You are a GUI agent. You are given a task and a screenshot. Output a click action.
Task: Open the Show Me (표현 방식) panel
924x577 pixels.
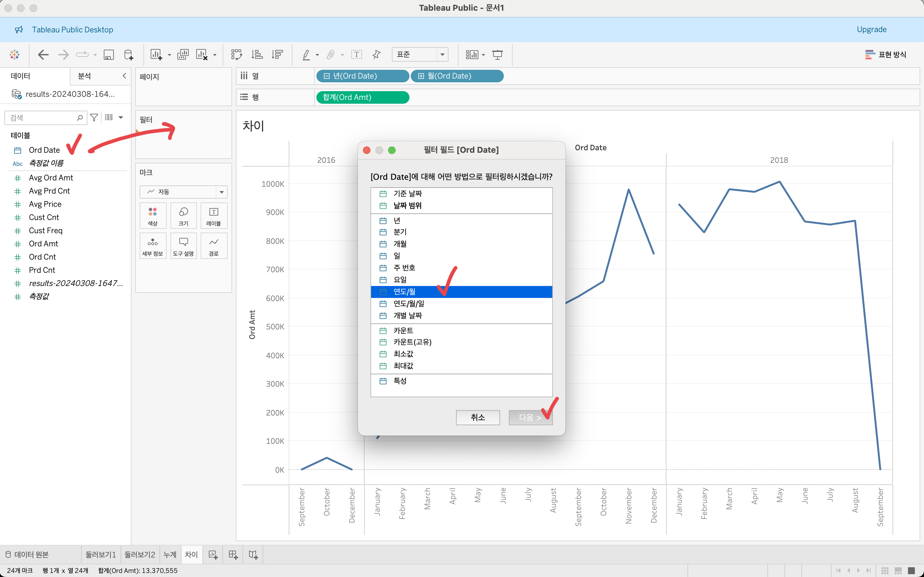(885, 55)
